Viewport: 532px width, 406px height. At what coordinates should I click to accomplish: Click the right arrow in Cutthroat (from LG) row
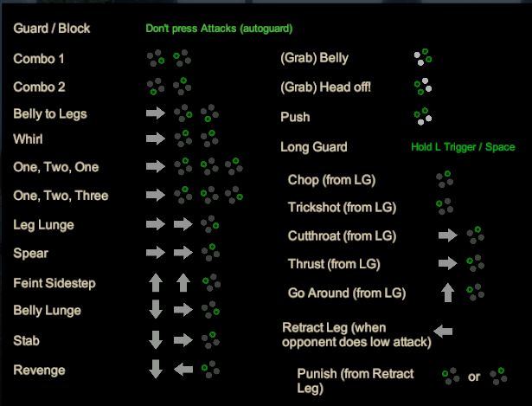pyautogui.click(x=448, y=235)
